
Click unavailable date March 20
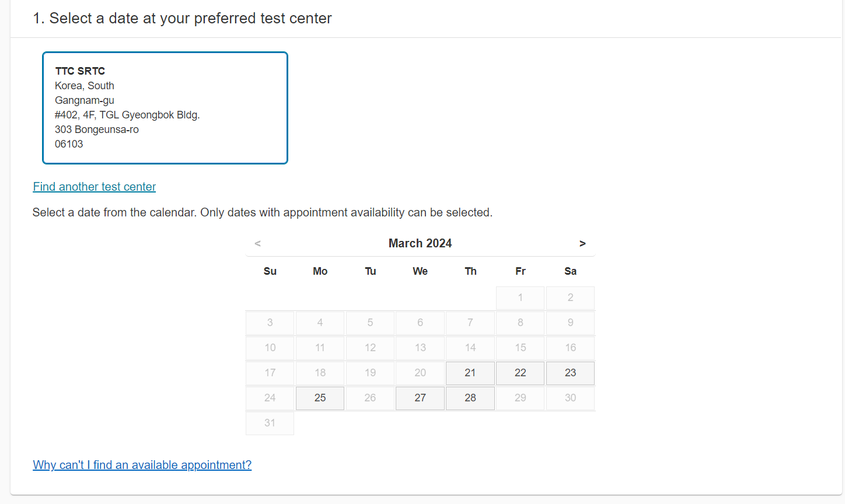[420, 373]
